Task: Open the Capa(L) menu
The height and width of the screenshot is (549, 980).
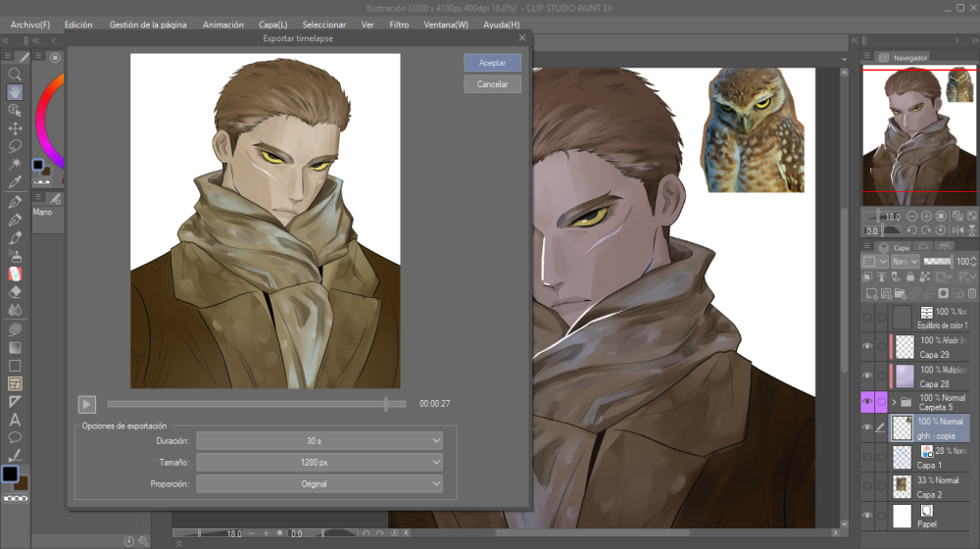Action: click(273, 25)
